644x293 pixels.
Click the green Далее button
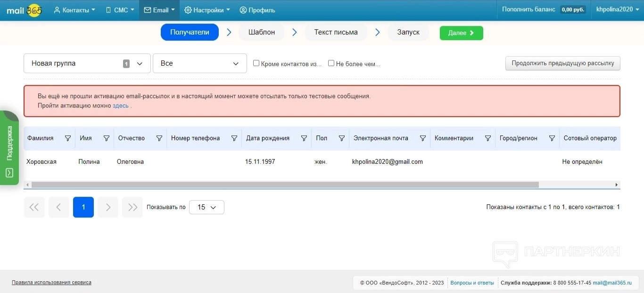click(462, 33)
